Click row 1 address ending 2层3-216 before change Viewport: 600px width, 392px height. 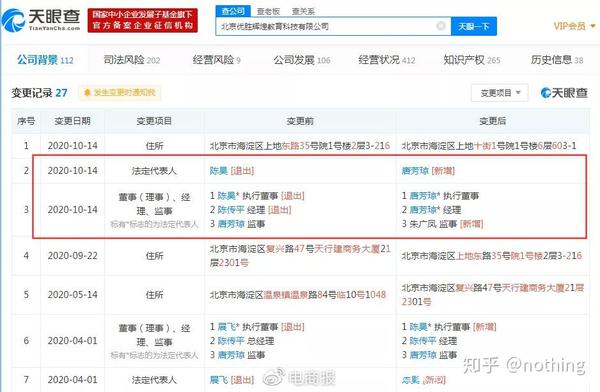click(x=300, y=146)
